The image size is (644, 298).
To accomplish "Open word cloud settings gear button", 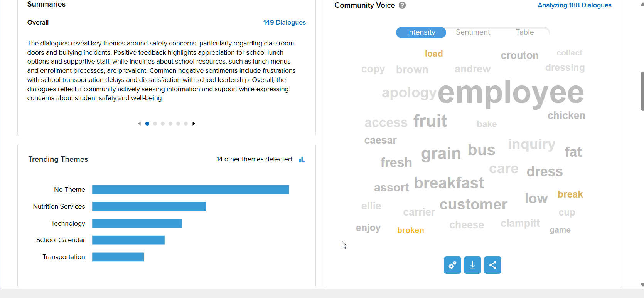I will tap(452, 265).
